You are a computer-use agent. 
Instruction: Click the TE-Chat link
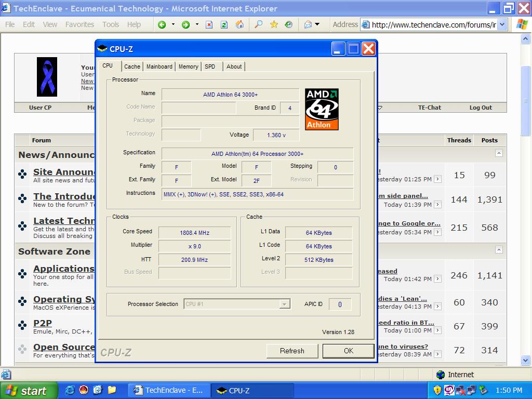[x=430, y=108]
